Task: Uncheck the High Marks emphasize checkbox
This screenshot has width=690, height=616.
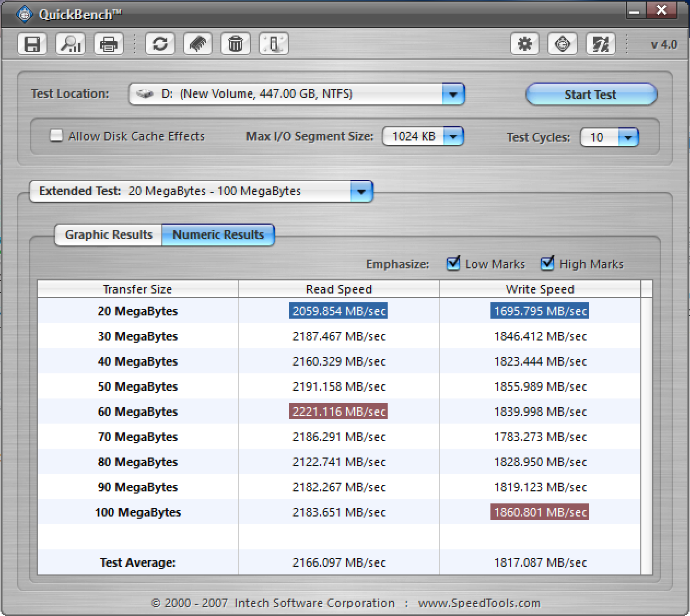Action: point(547,263)
